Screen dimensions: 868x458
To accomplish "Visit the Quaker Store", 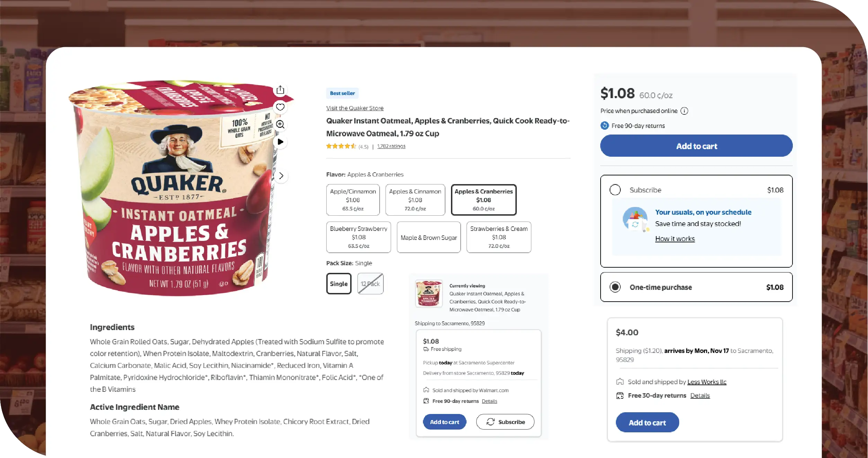I will coord(354,108).
